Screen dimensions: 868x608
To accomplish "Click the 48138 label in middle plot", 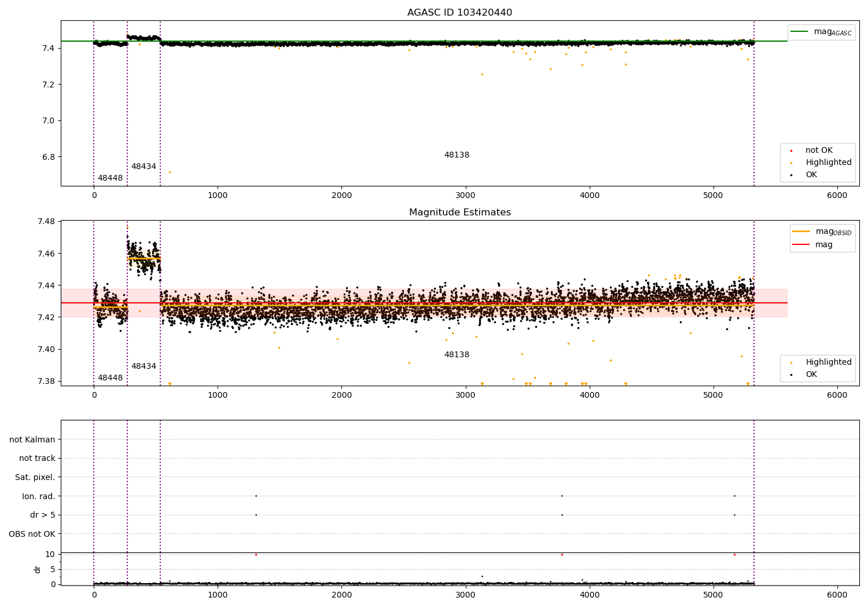I will (457, 355).
